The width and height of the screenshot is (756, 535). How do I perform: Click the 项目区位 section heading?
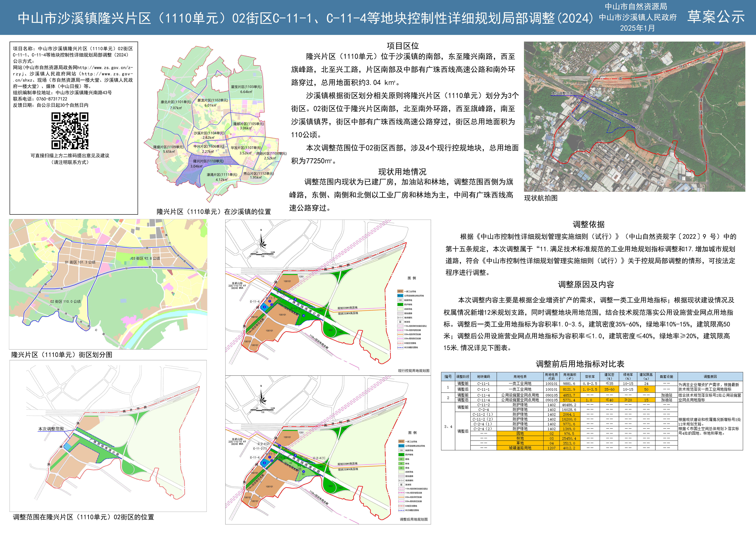(x=403, y=46)
